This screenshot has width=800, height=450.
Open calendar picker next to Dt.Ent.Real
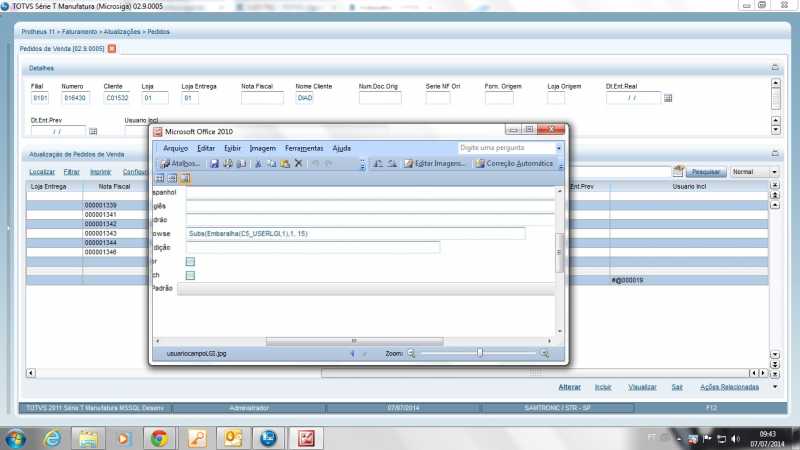pos(668,98)
